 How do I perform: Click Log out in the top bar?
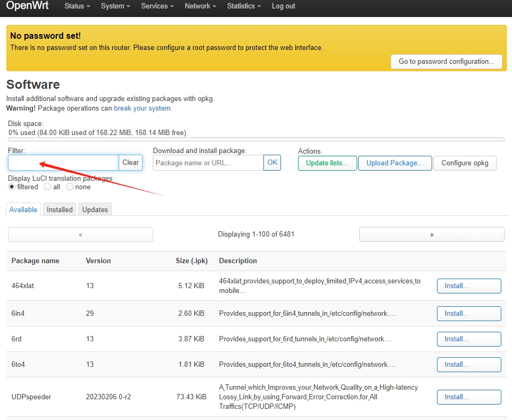coord(284,6)
